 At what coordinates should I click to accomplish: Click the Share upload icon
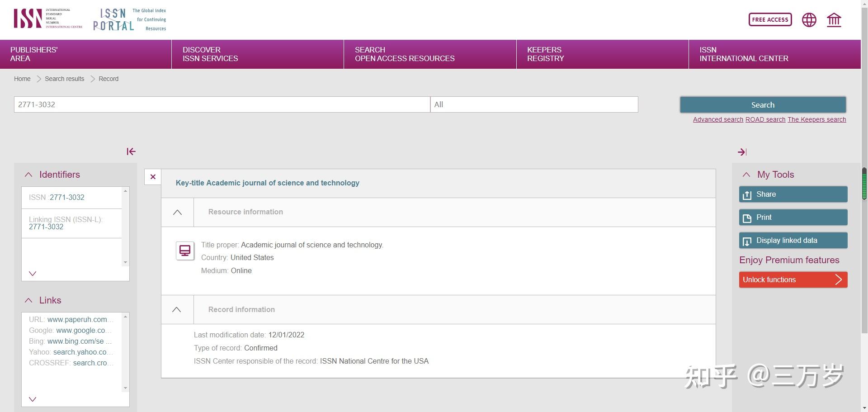pyautogui.click(x=747, y=195)
